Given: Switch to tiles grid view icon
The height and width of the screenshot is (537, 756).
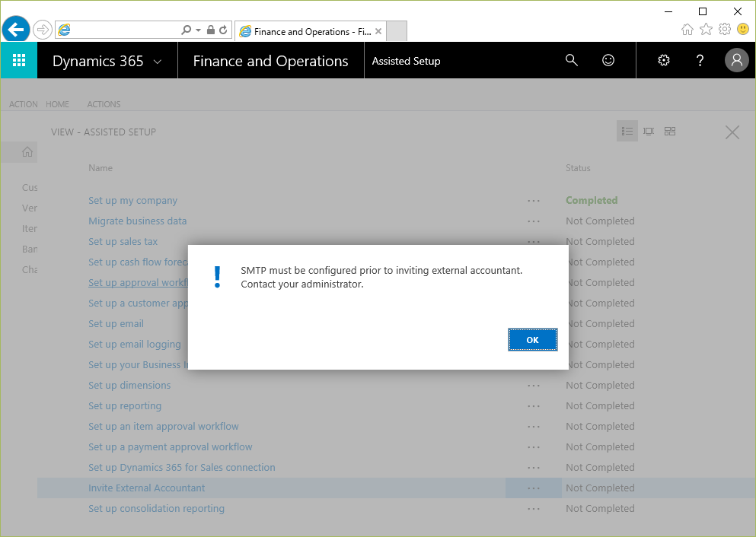Looking at the screenshot, I should pyautogui.click(x=670, y=131).
